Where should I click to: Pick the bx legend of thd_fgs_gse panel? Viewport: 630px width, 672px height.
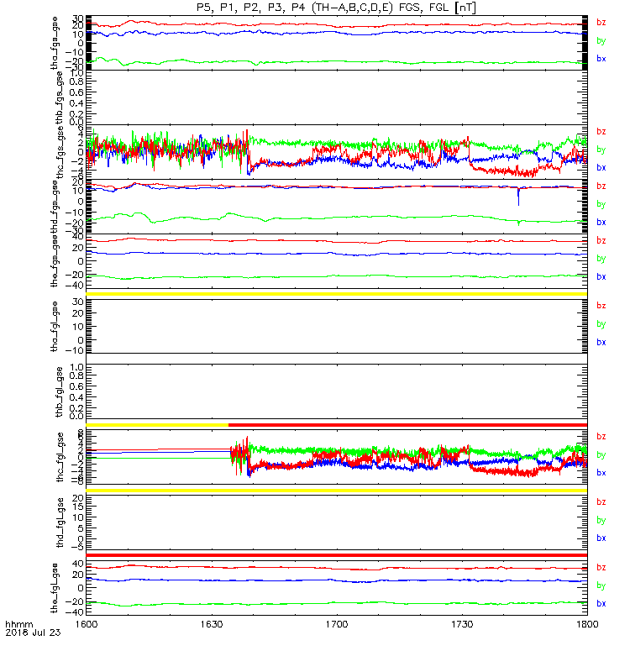(x=601, y=223)
